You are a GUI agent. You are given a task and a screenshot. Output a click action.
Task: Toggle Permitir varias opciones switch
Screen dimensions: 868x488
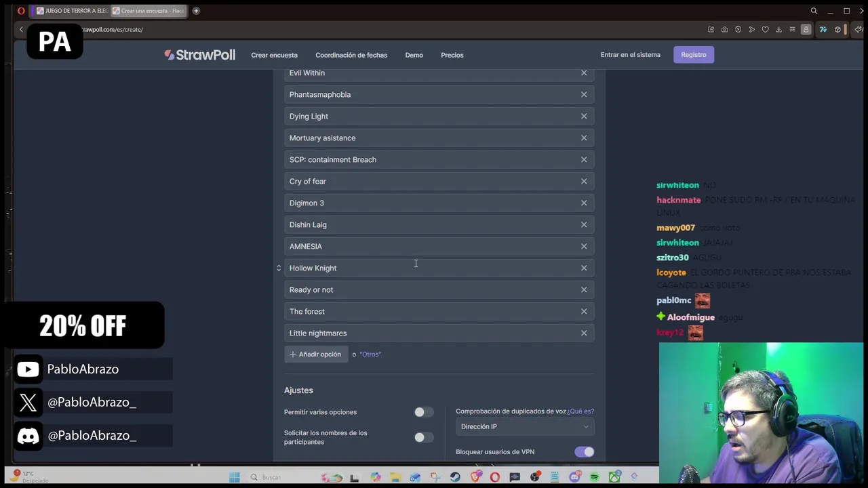[423, 412]
